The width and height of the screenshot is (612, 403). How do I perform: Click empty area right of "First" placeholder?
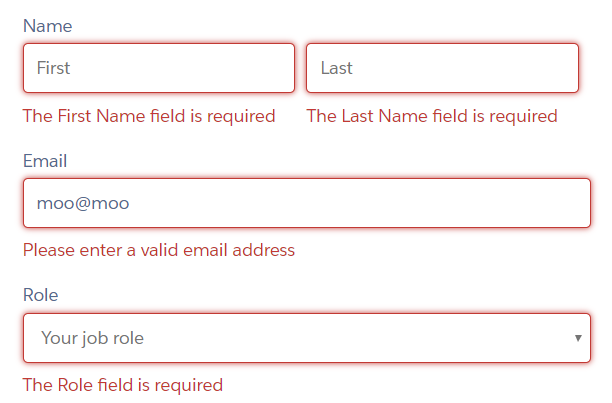pyautogui.click(x=200, y=68)
